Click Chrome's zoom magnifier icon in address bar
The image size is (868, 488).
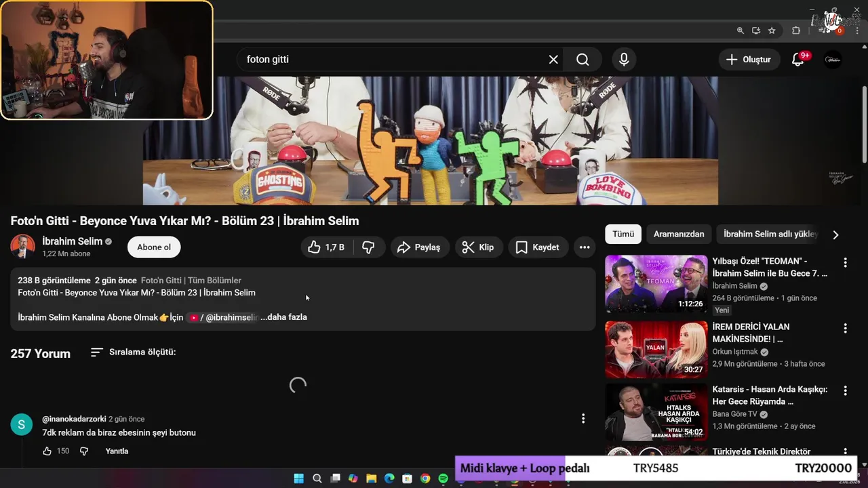coord(741,30)
